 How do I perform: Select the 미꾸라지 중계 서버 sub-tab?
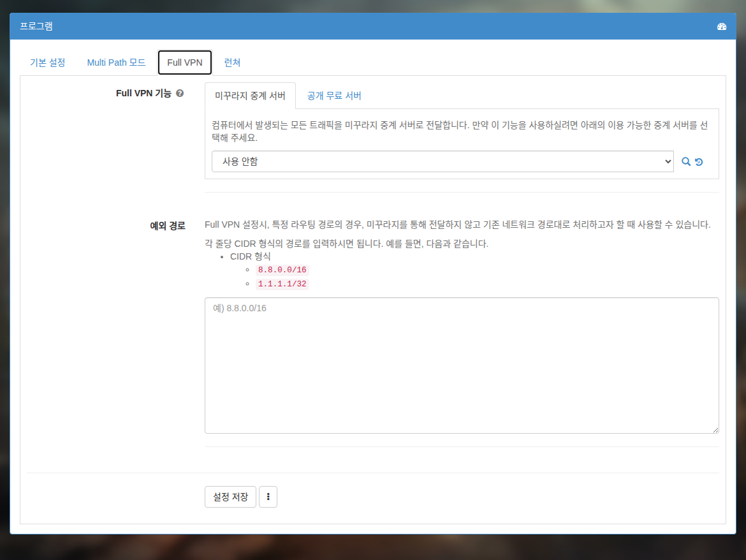click(250, 96)
